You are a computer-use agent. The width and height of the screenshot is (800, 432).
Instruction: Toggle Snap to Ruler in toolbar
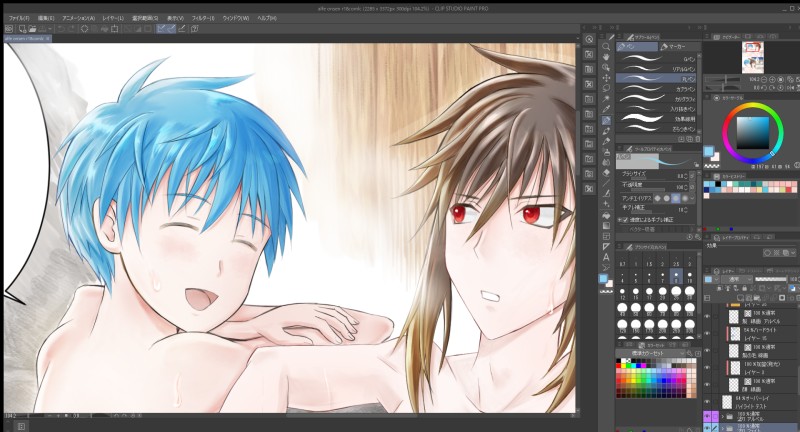pos(161,29)
